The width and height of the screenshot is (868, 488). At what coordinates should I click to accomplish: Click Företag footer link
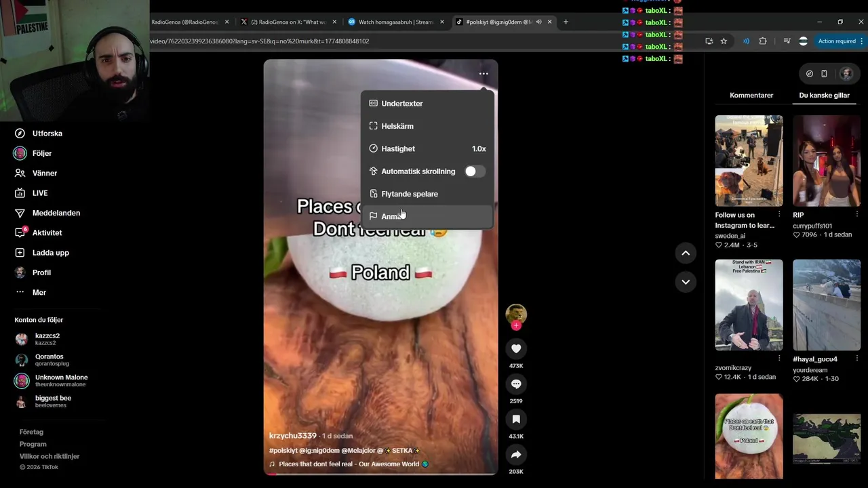31,432
